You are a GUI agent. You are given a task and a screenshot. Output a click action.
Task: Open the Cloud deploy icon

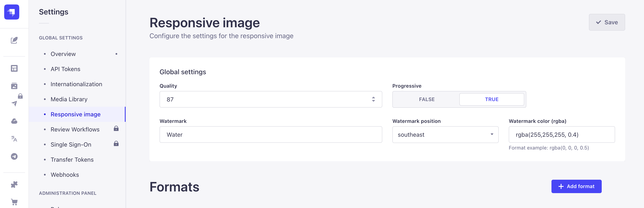(x=14, y=121)
